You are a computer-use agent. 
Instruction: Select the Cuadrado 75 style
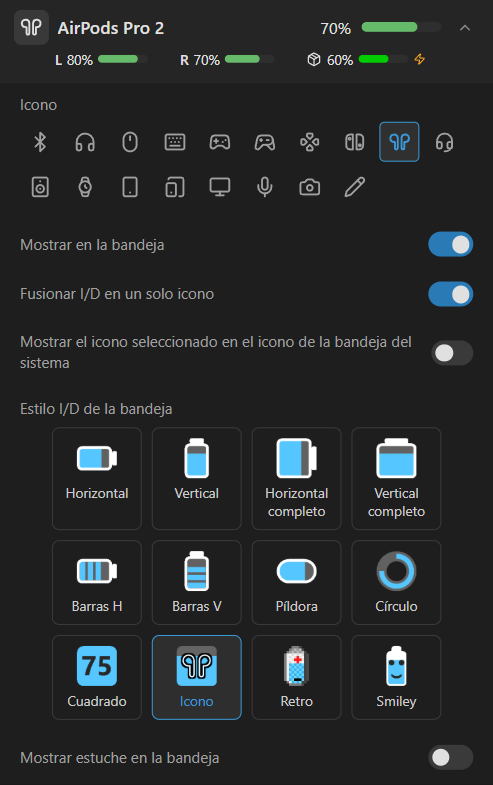click(x=97, y=677)
